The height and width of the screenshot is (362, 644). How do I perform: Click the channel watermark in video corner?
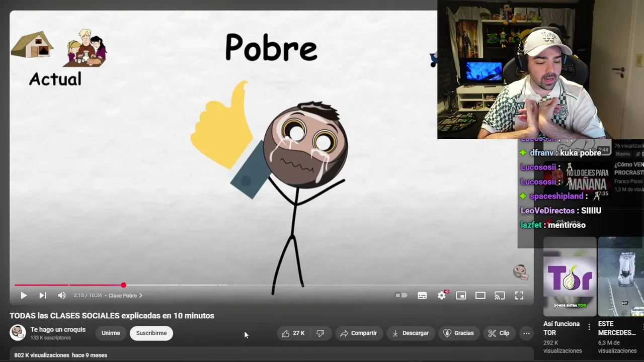tap(520, 272)
